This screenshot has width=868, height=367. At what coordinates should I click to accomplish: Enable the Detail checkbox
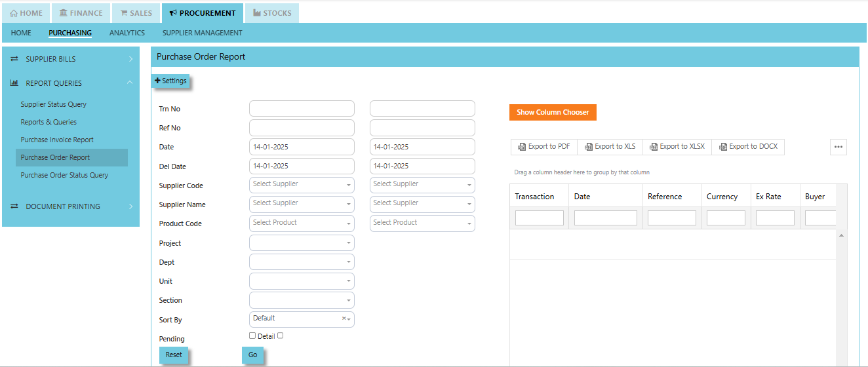281,336
